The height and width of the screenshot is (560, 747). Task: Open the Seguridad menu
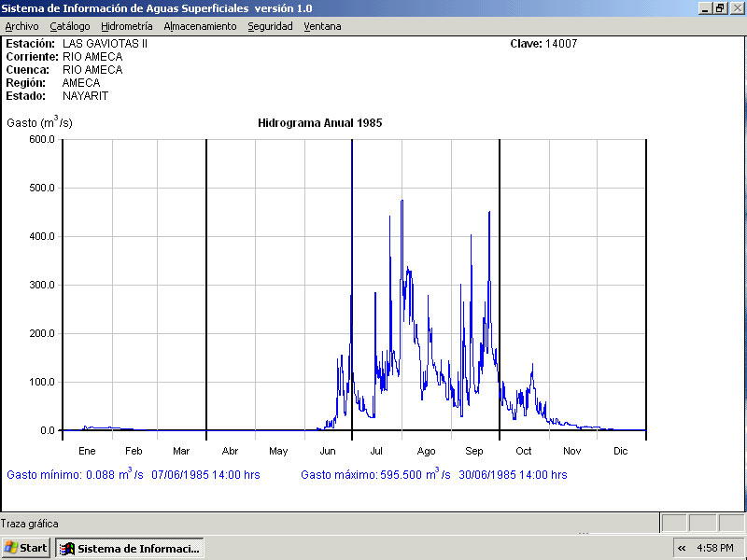tap(270, 26)
